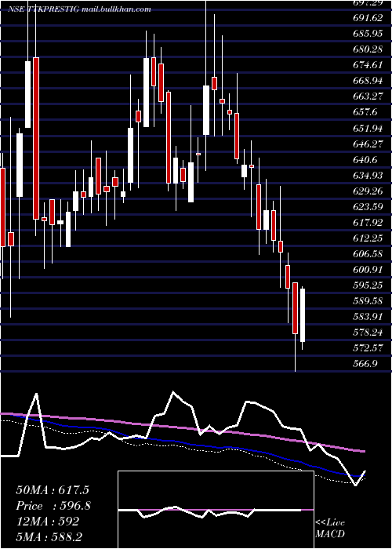Select the 617.92 price axis label

[368, 223]
